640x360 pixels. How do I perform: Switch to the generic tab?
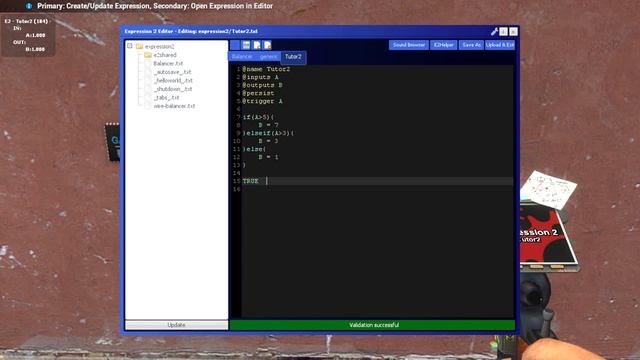tap(268, 57)
